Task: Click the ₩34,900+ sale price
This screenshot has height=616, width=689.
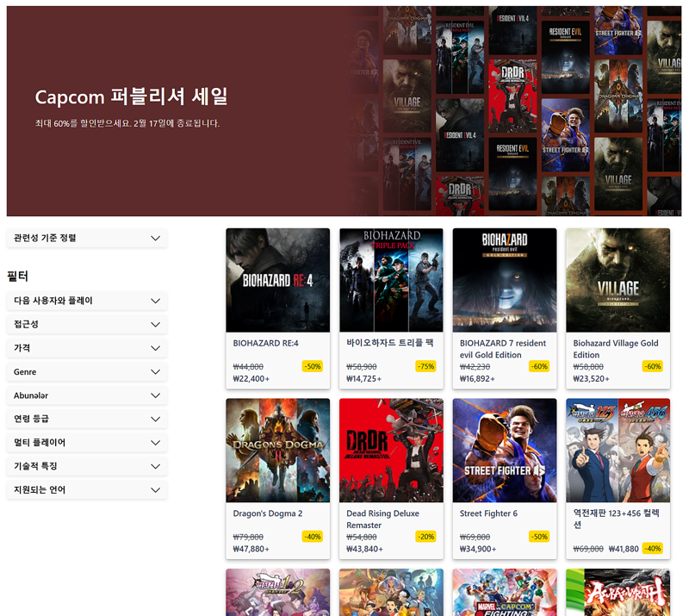Action: (x=478, y=549)
